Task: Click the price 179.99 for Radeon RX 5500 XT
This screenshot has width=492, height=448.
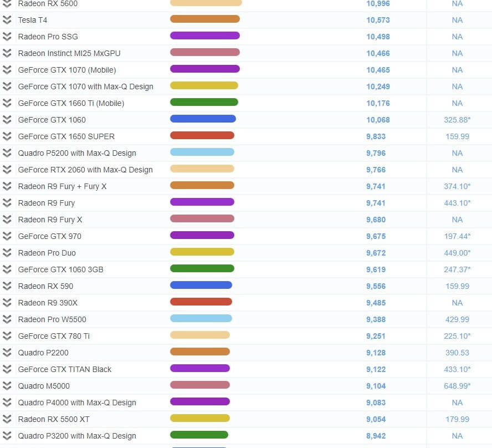Action: (x=457, y=419)
